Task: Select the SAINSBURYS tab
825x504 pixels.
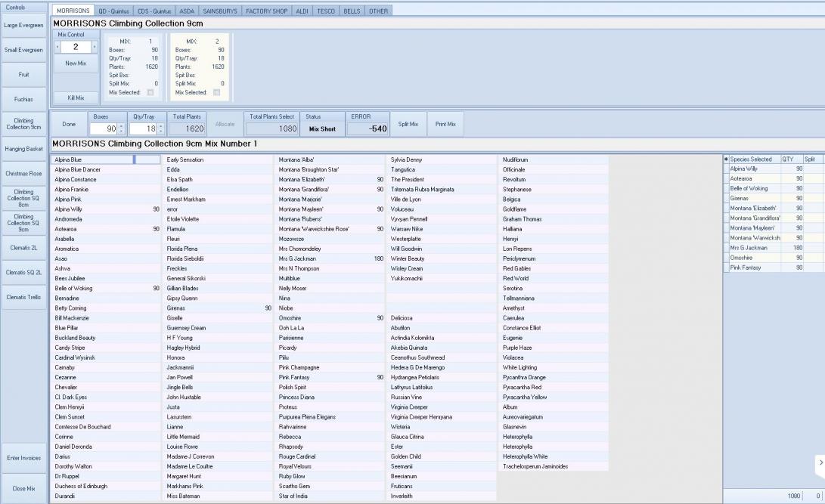Action: [220, 11]
